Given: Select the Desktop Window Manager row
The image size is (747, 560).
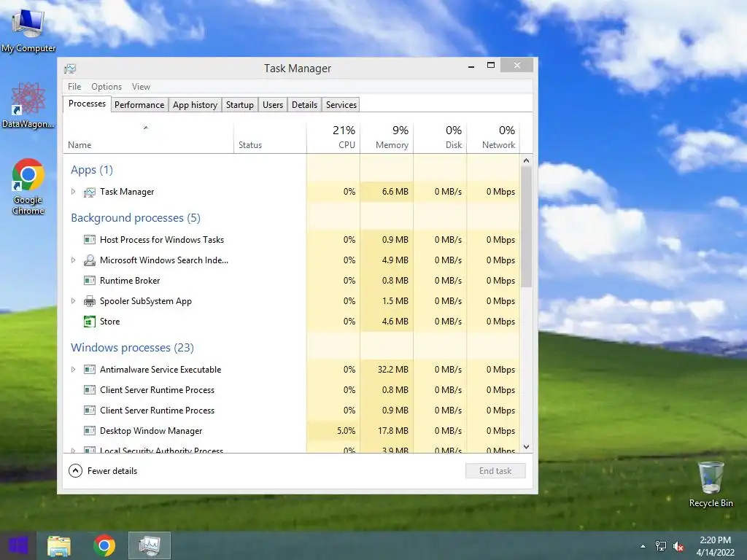Looking at the screenshot, I should pyautogui.click(x=292, y=430).
